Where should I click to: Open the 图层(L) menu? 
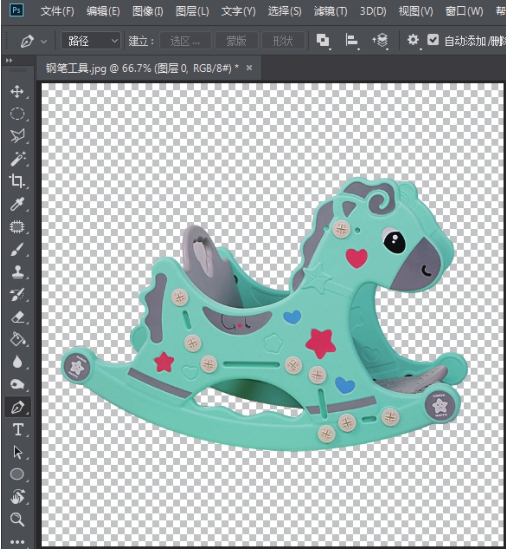pyautogui.click(x=192, y=12)
